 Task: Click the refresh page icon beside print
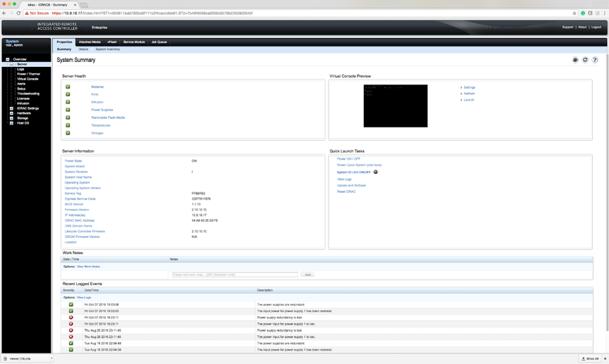coord(585,60)
